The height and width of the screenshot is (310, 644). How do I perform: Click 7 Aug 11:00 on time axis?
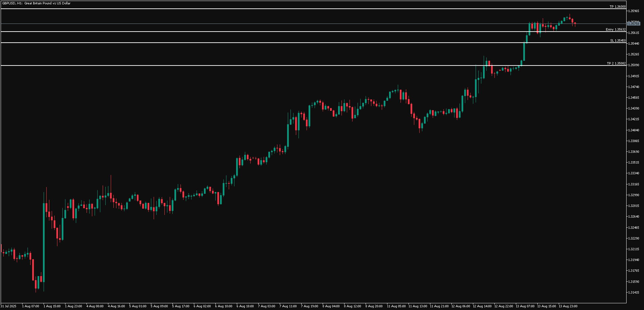pos(288,306)
